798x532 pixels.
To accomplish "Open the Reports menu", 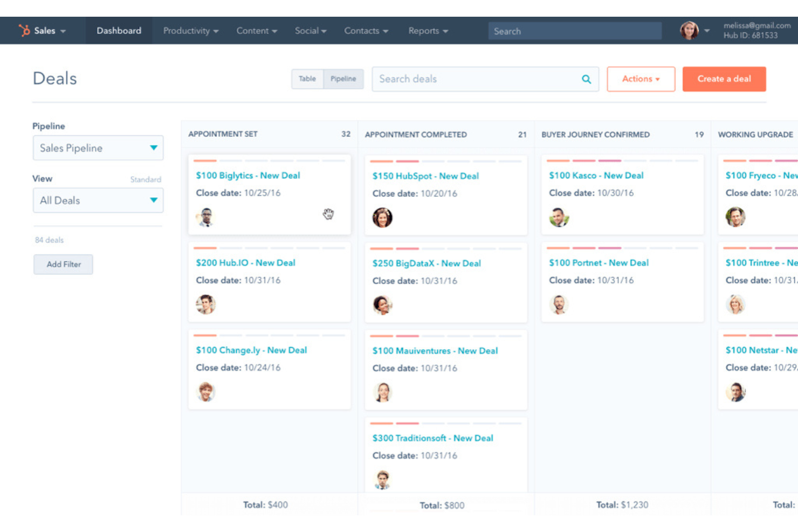I will (427, 31).
